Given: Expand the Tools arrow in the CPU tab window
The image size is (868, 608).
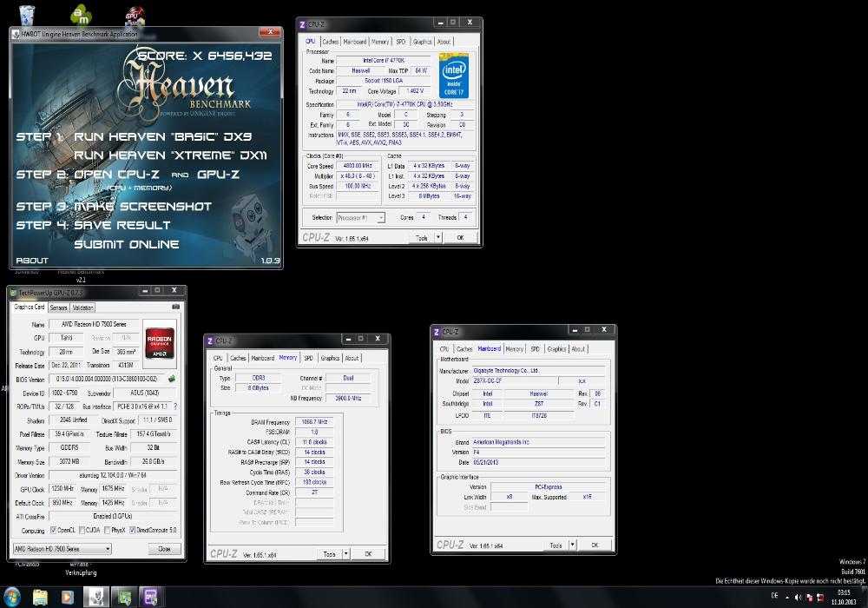Looking at the screenshot, I should [437, 237].
